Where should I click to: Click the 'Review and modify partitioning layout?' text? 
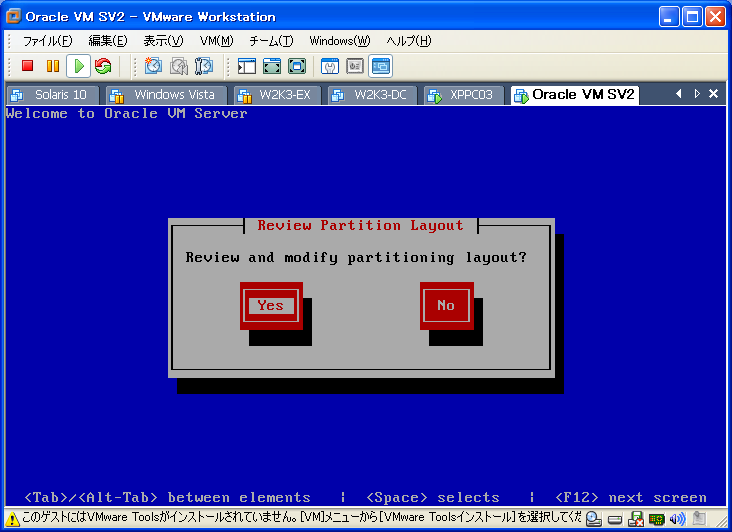(356, 258)
